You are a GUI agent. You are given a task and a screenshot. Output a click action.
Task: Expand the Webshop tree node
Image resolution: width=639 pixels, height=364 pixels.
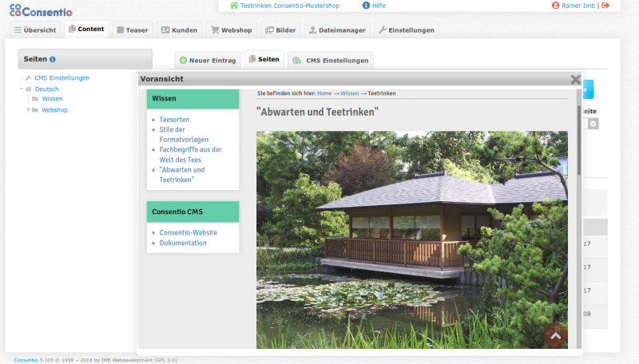tap(27, 109)
